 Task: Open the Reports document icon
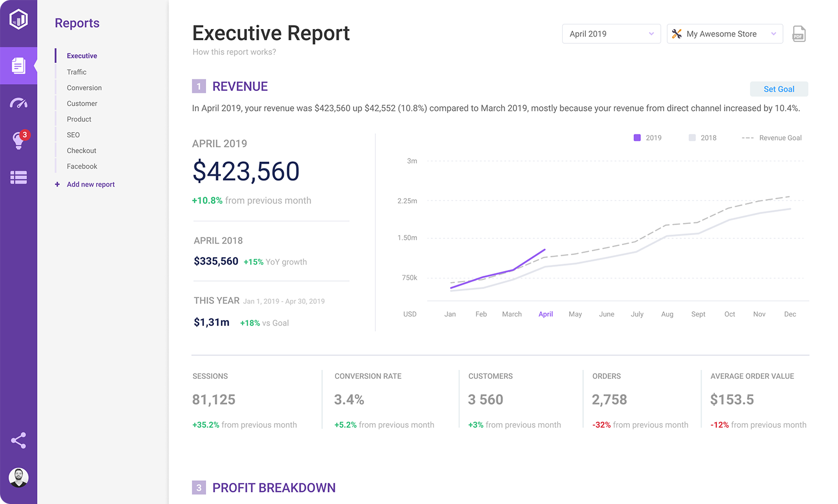18,66
